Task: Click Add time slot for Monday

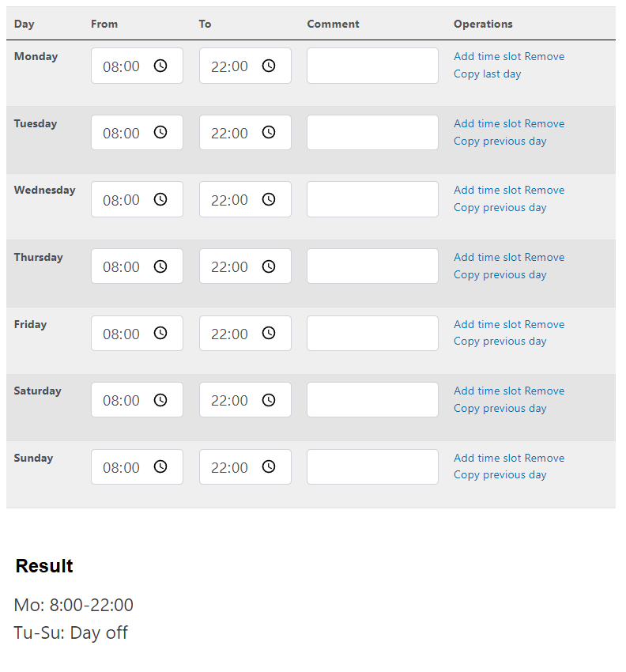Action: click(x=487, y=57)
